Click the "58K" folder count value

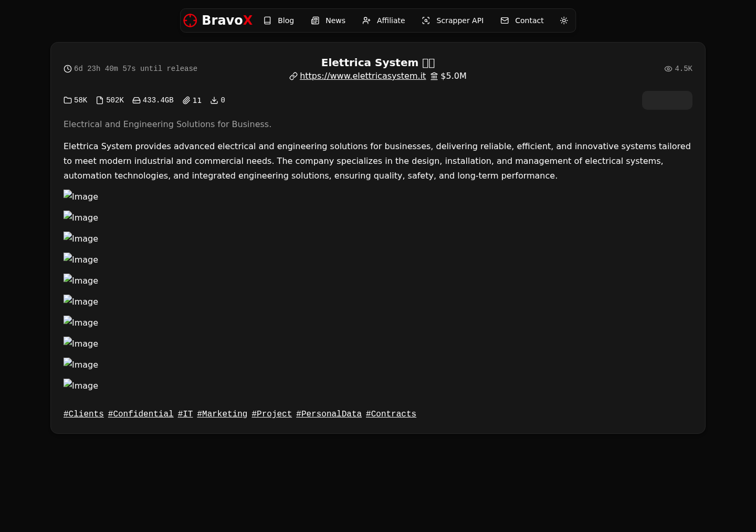[x=81, y=100]
